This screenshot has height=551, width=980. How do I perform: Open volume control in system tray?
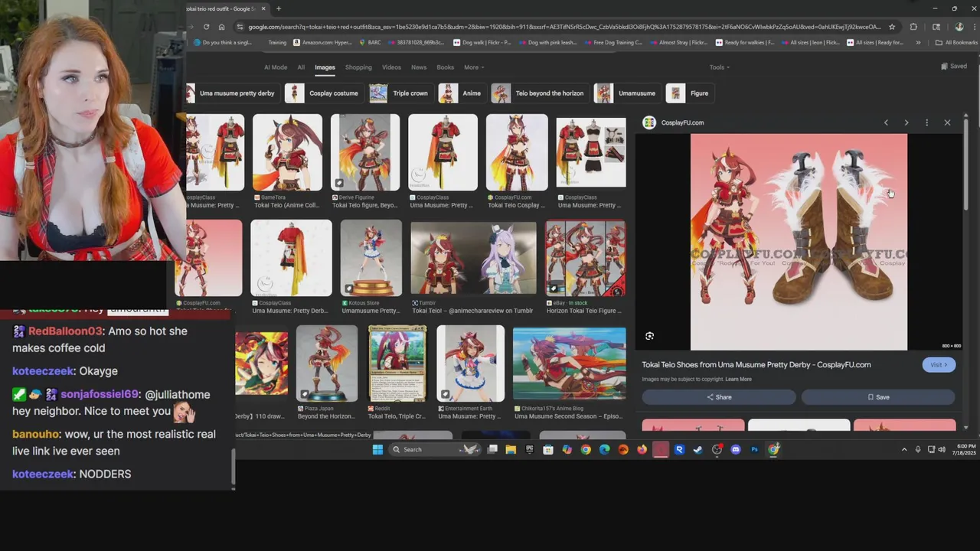[942, 449]
